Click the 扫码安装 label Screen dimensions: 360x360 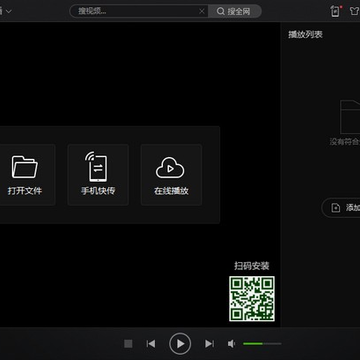[x=252, y=266]
